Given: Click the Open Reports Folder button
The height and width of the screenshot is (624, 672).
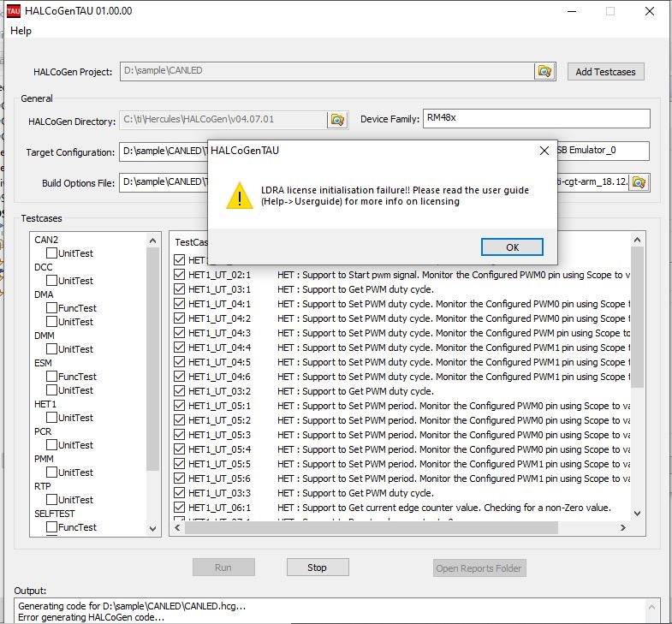Looking at the screenshot, I should coord(479,568).
